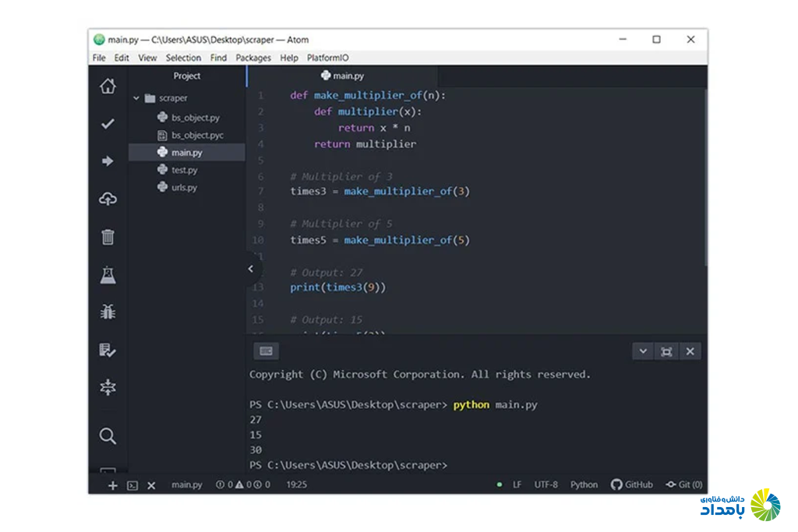This screenshot has width=798, height=532.
Task: Maximize the terminal panel
Action: coord(666,351)
